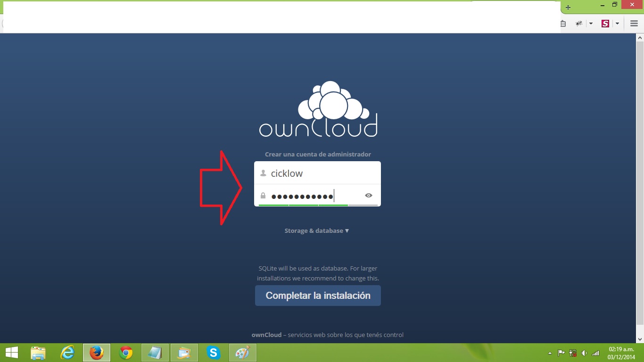The image size is (644, 362).
Task: Click the 'Crear una cuenta de administrador' heading
Action: tap(318, 154)
